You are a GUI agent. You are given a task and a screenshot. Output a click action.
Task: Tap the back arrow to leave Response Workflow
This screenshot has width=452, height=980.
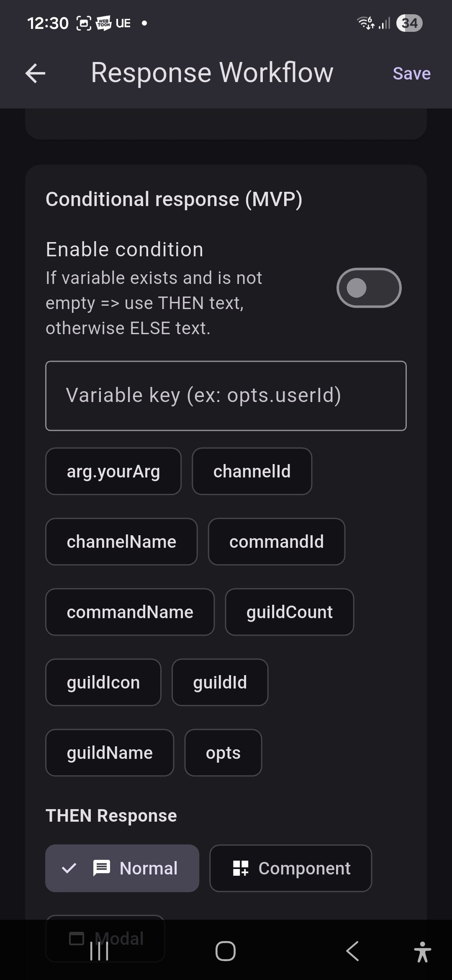click(x=35, y=73)
